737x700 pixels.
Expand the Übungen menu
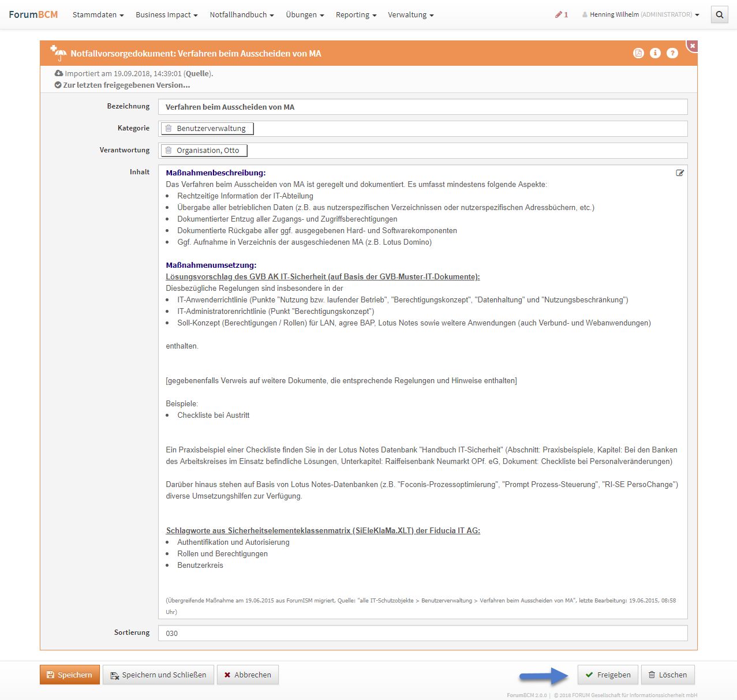(x=305, y=14)
